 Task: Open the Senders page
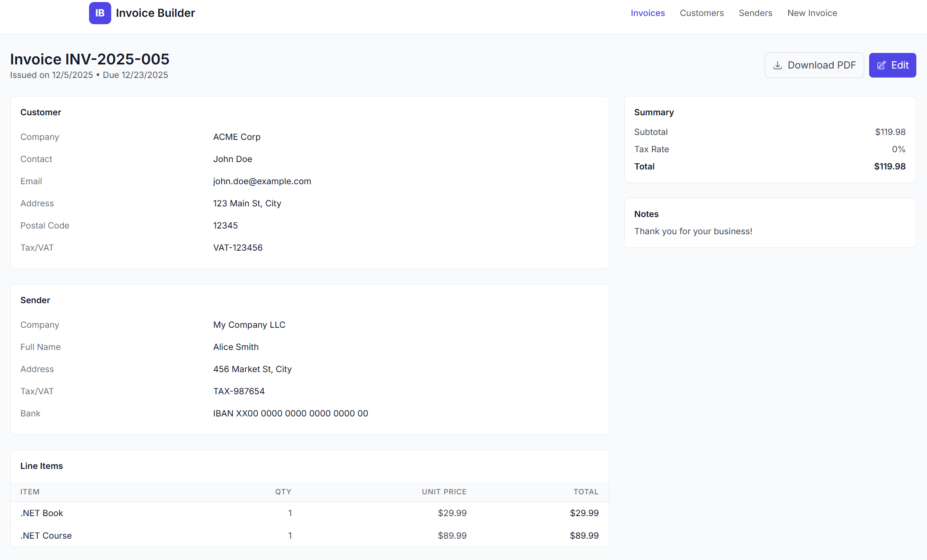[755, 13]
